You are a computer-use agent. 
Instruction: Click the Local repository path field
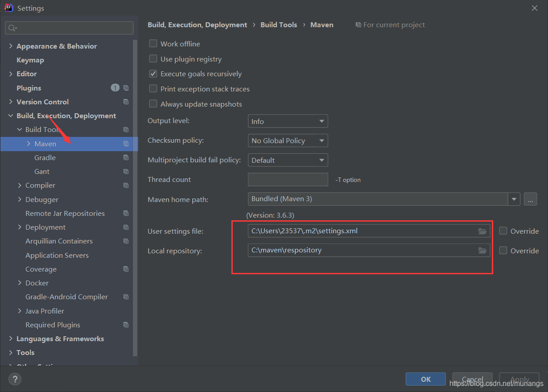[x=369, y=251]
